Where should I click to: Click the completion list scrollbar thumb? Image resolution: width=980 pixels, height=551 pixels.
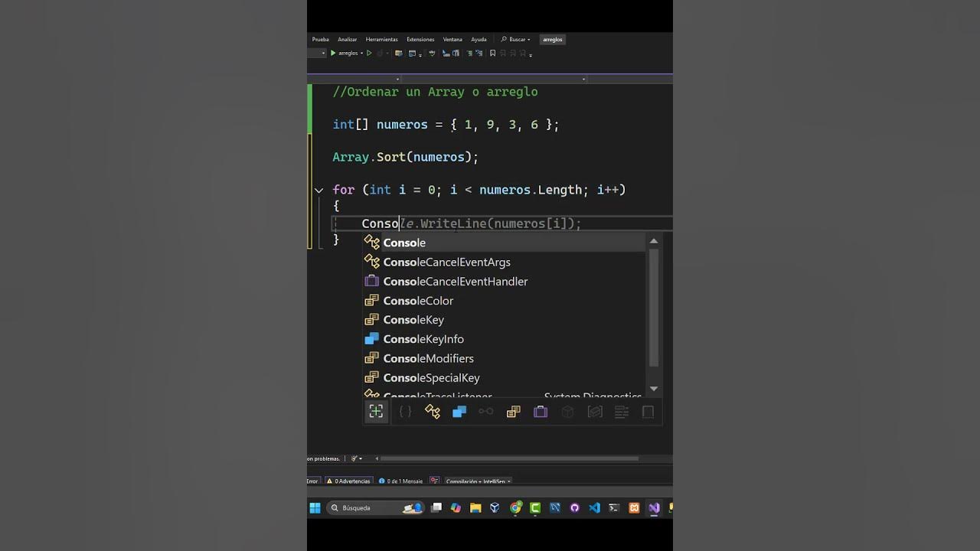(654, 308)
